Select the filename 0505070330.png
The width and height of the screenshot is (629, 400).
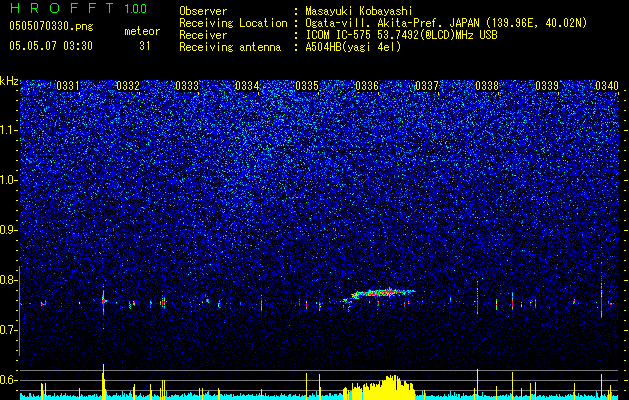51,26
